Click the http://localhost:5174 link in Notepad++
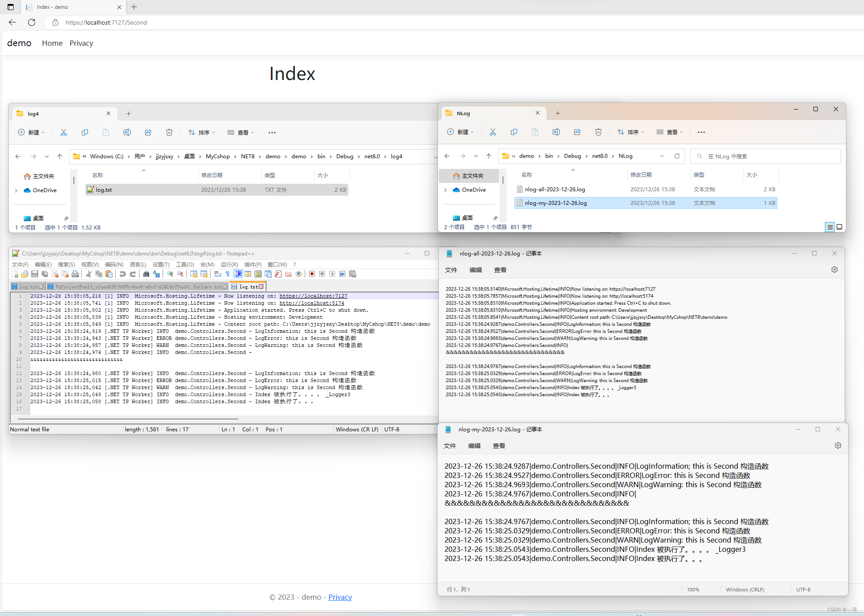This screenshot has width=864, height=616. pos(312,303)
